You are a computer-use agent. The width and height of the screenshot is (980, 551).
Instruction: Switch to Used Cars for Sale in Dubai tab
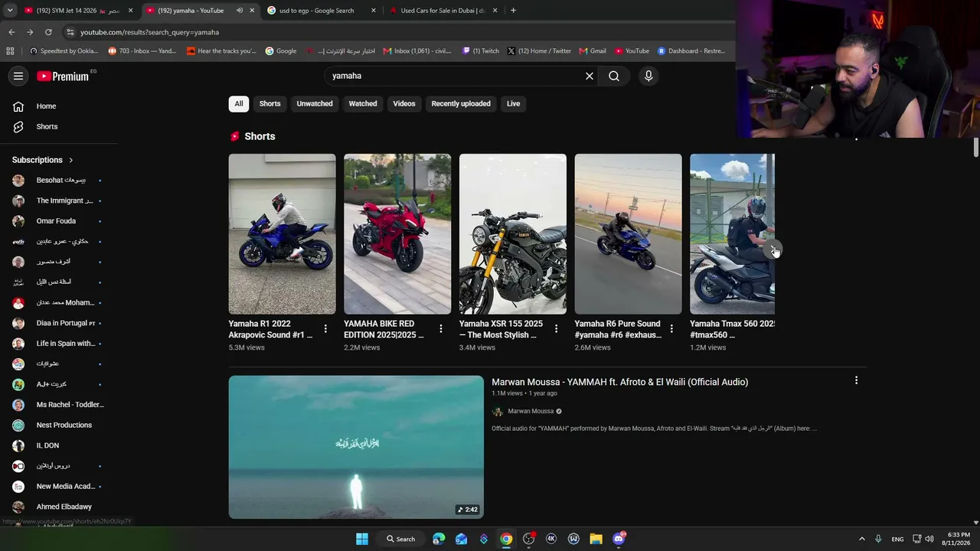click(443, 11)
